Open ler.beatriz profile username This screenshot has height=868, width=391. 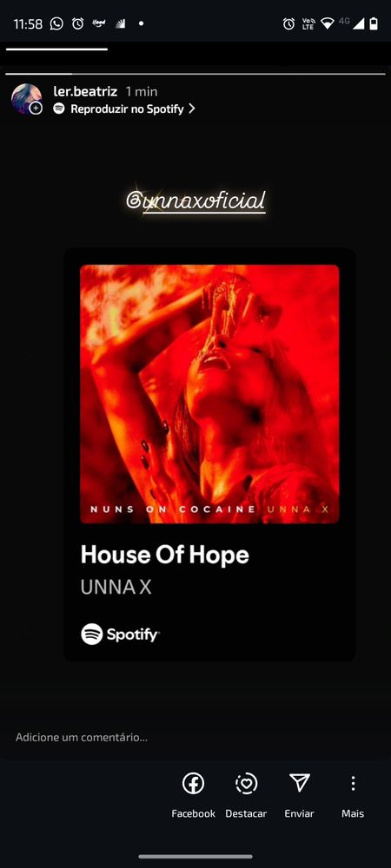(x=85, y=91)
